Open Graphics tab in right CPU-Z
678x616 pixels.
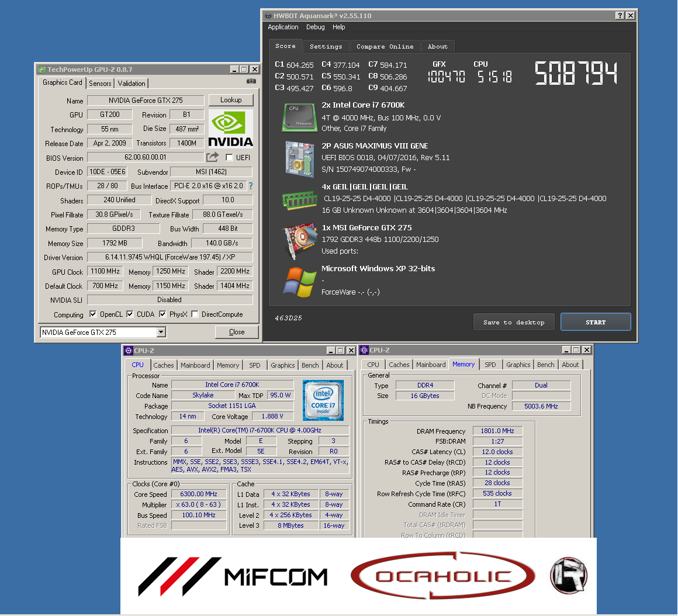[518, 365]
